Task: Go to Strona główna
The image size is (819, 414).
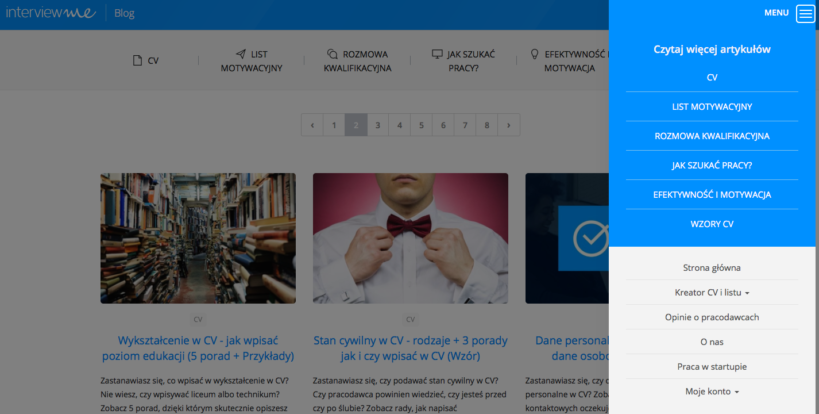Action: click(x=712, y=268)
